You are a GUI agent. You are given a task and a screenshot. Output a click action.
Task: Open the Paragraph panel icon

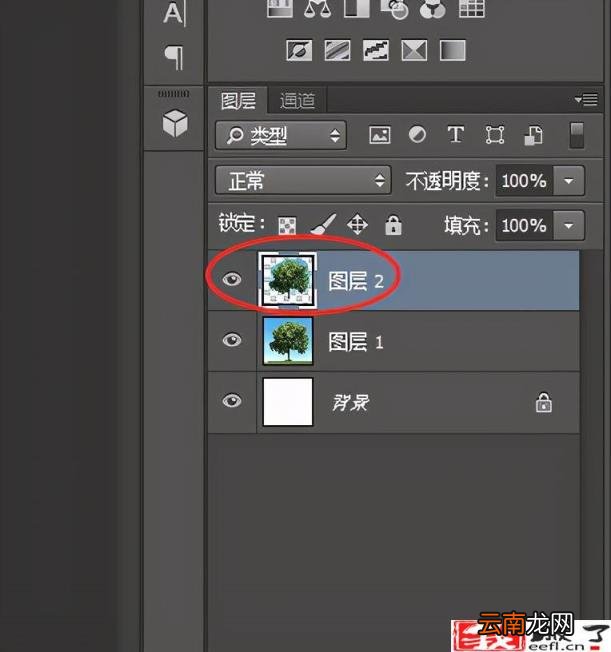click(174, 57)
